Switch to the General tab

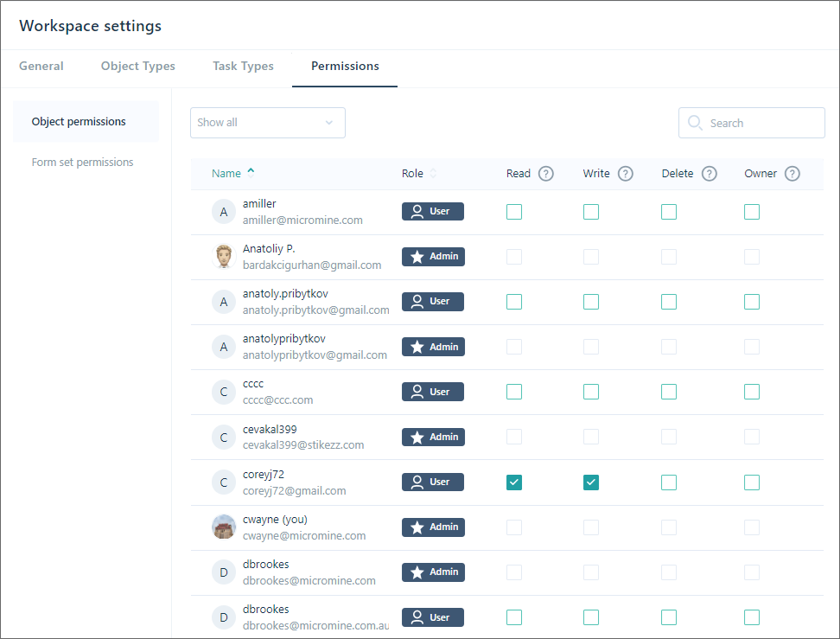click(41, 66)
